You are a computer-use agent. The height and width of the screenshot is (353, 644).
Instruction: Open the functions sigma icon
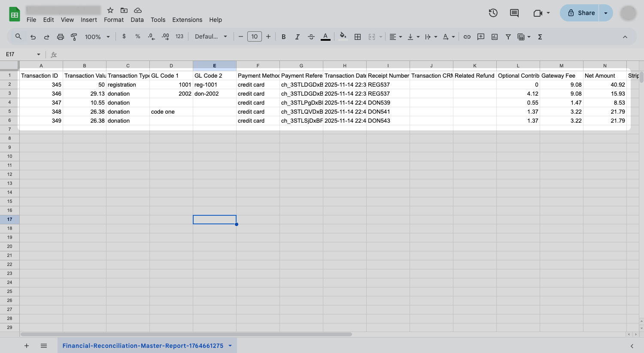point(540,37)
